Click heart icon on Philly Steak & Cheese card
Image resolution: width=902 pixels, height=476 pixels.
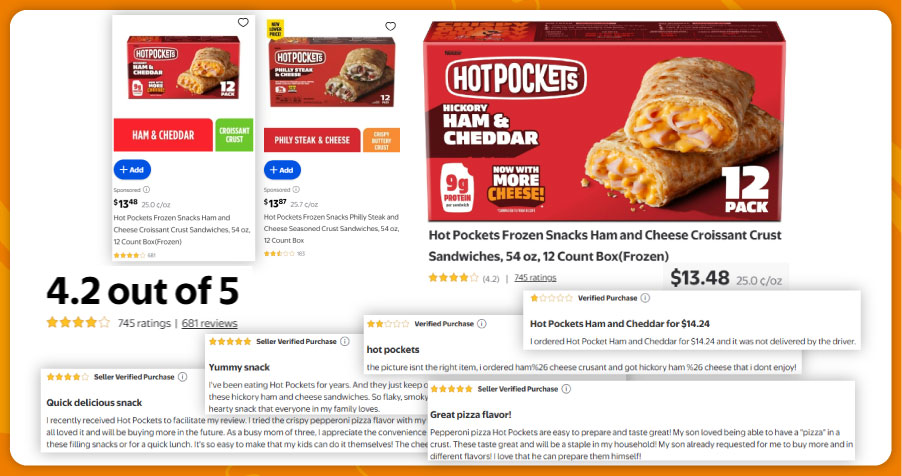[x=391, y=26]
